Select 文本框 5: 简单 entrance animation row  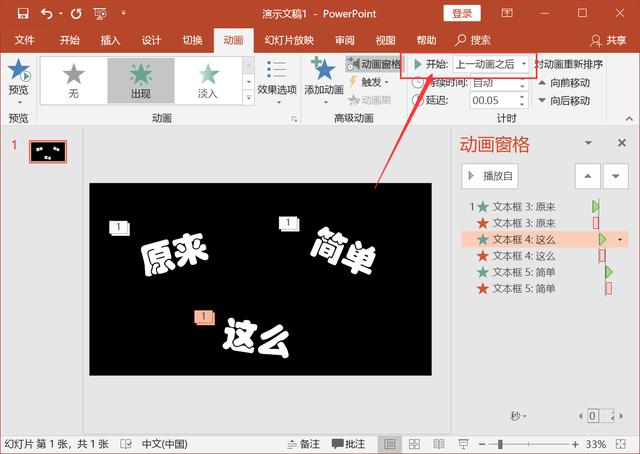click(x=545, y=272)
